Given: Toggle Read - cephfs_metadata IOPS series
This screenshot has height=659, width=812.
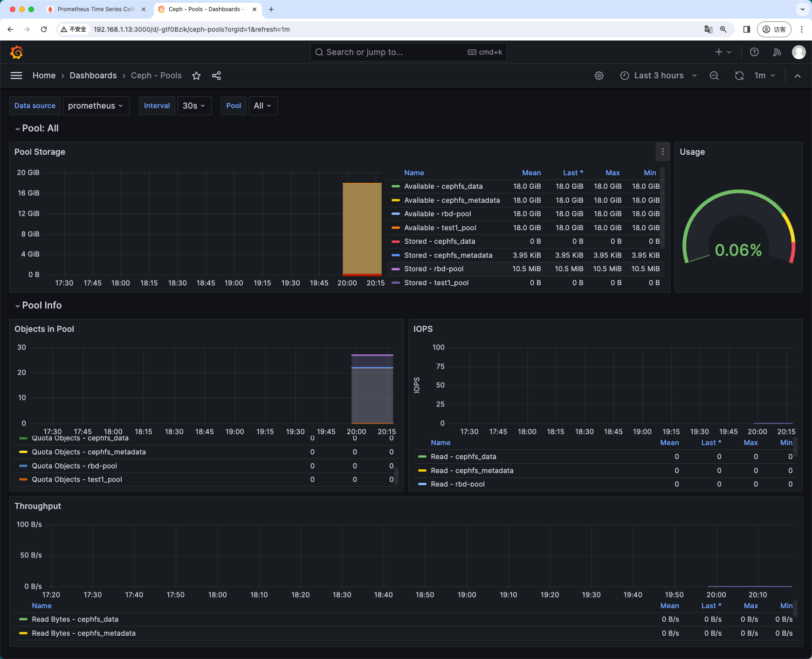Looking at the screenshot, I should pos(472,471).
